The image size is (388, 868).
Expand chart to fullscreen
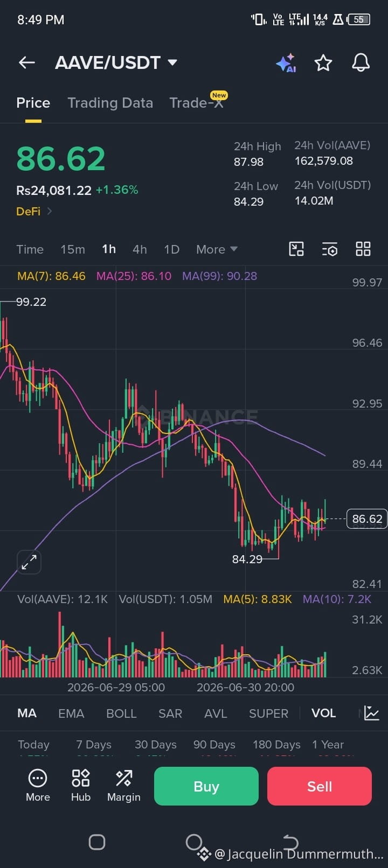point(29,562)
